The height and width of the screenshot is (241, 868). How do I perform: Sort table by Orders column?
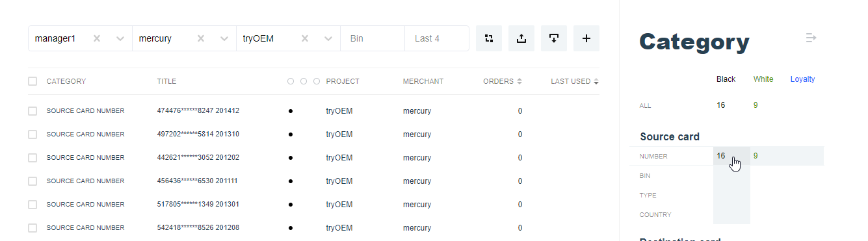(x=502, y=81)
